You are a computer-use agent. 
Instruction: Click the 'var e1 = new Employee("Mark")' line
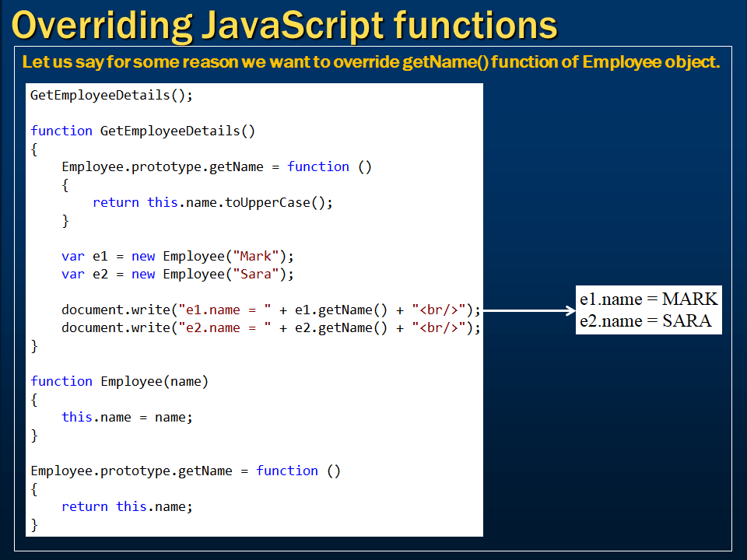tap(177, 256)
